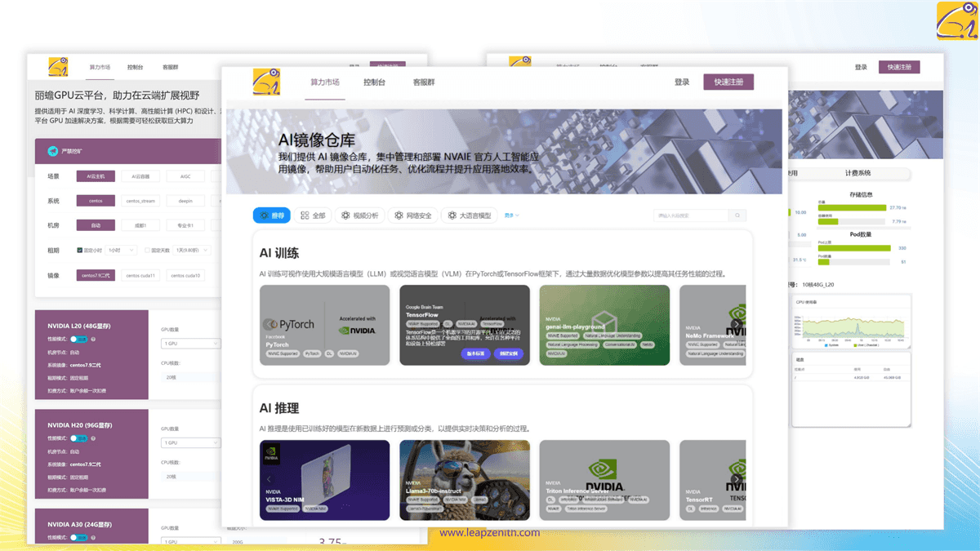This screenshot has width=980, height=551.
Task: Check the 固定天数 checkbox
Action: pos(146,251)
